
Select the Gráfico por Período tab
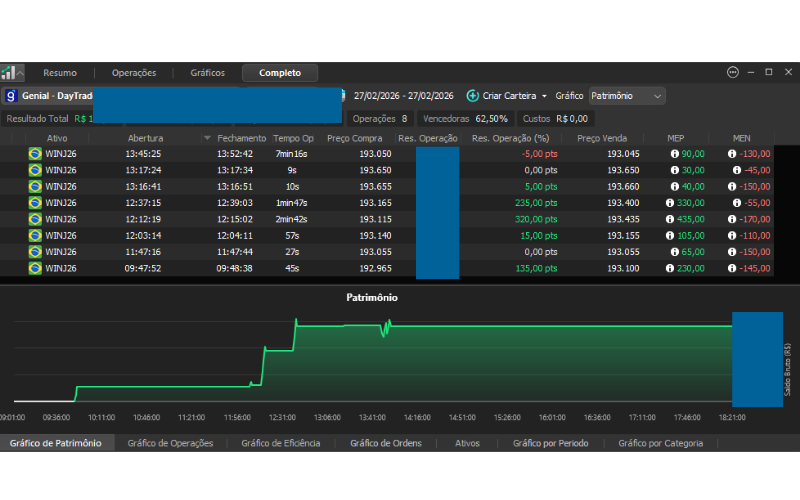tap(550, 443)
